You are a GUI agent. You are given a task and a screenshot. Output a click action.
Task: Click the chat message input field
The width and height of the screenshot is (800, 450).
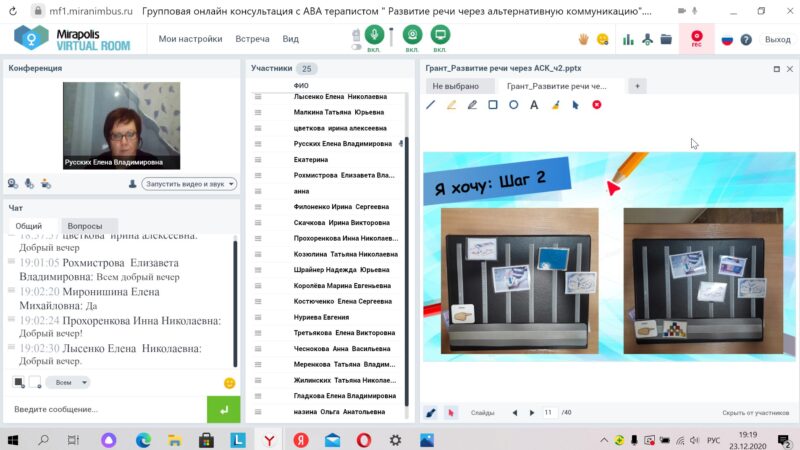tap(106, 409)
